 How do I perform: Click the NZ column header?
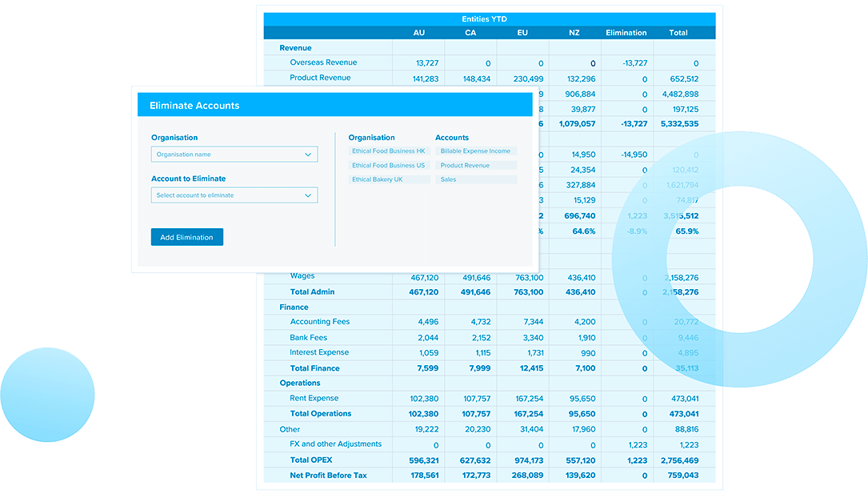click(574, 33)
